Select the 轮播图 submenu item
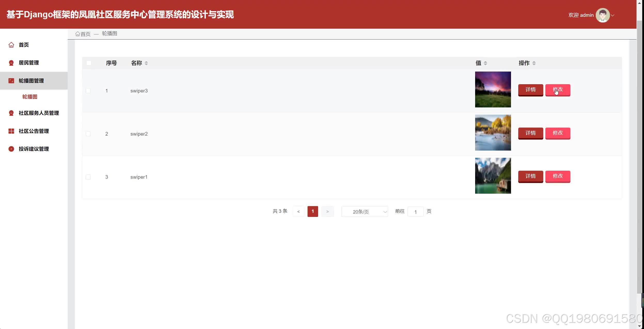Screen dimensions: 644x329 (30, 97)
